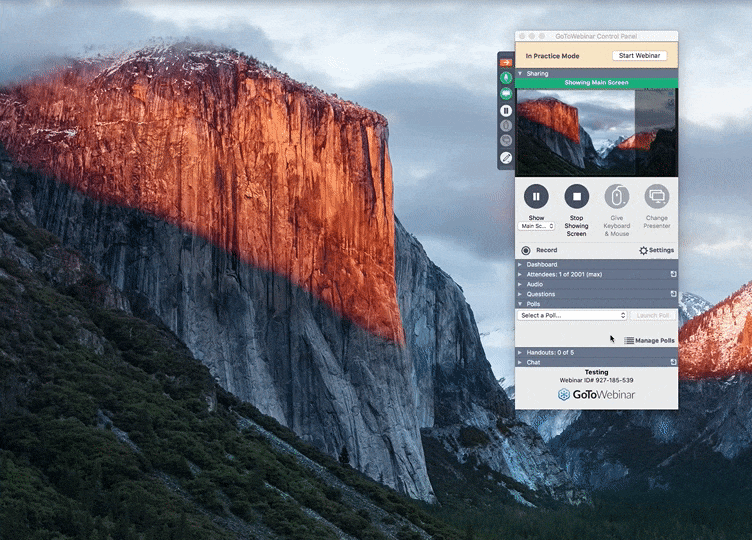
Task: Pause screen sharing with the round pause button
Action: [536, 197]
